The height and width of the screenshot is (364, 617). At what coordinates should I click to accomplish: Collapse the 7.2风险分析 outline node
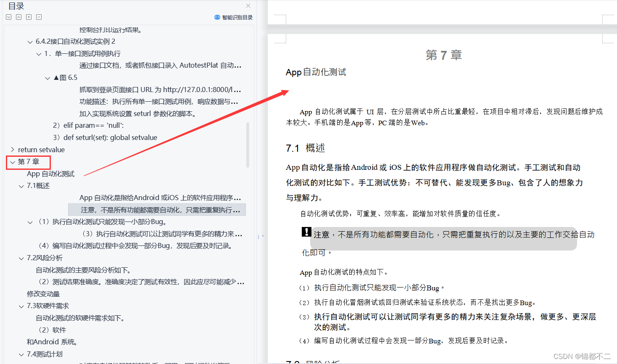(21, 258)
